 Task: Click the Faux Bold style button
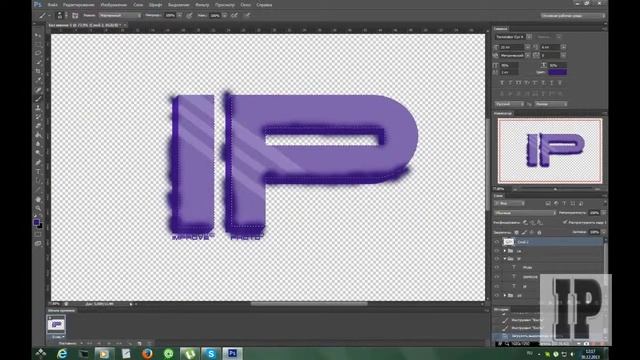click(502, 82)
